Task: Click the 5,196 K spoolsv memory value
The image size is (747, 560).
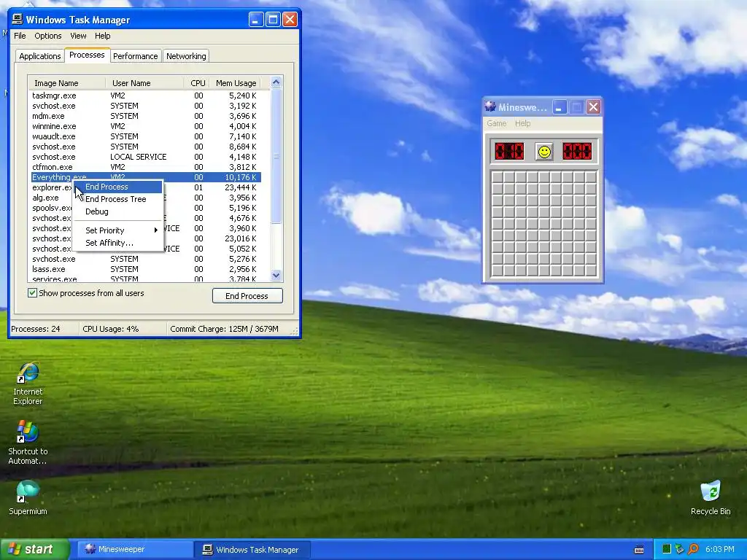Action: 242,208
